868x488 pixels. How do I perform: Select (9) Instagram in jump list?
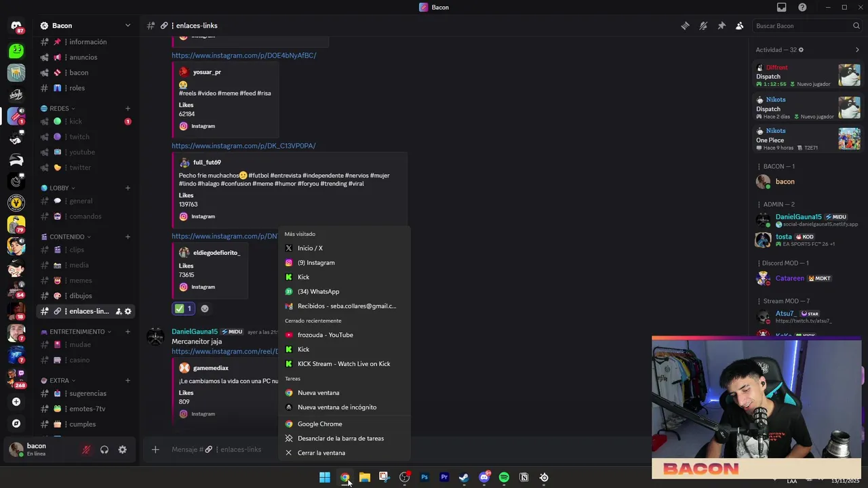coord(344,262)
